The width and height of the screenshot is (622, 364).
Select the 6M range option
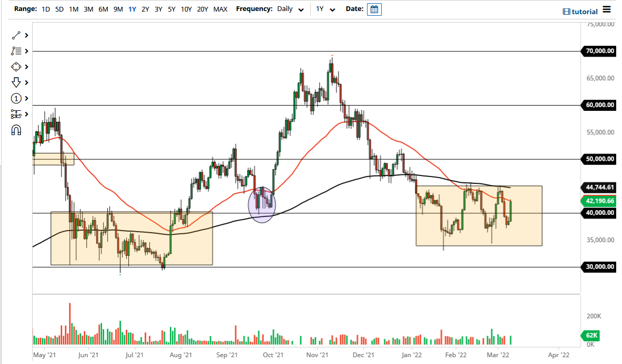(103, 9)
